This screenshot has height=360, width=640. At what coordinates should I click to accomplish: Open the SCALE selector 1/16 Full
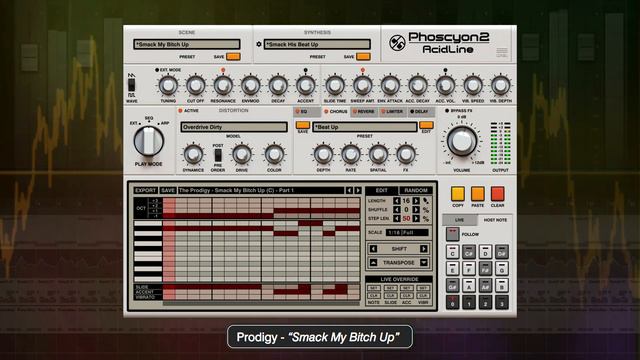click(407, 233)
